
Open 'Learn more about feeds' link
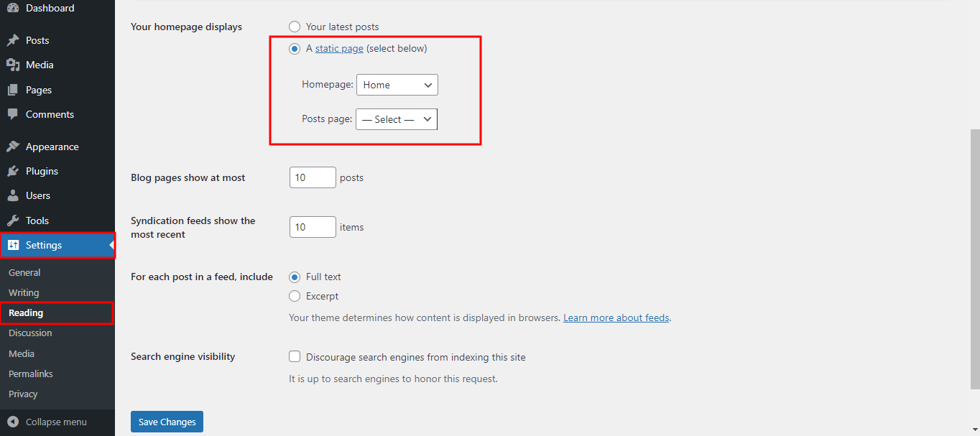click(616, 317)
